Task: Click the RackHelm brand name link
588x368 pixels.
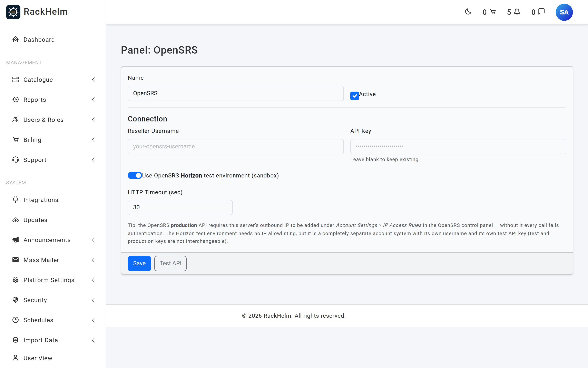Action: tap(46, 12)
